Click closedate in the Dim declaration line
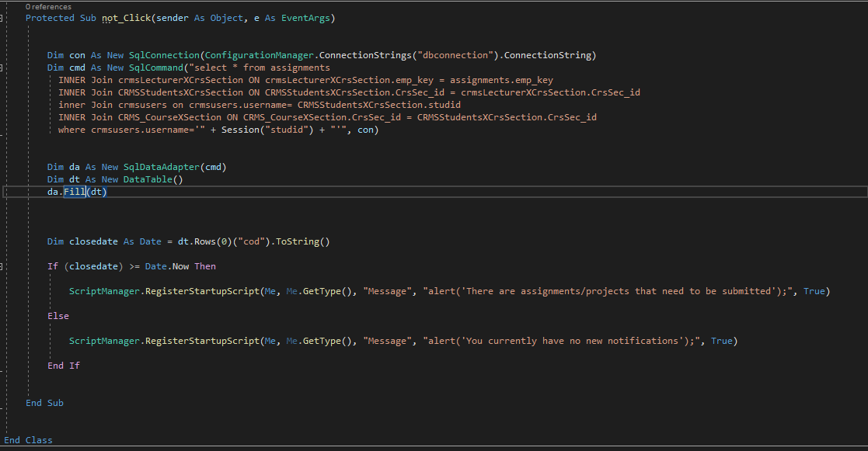Viewport: 868px width, 451px height. [93, 241]
